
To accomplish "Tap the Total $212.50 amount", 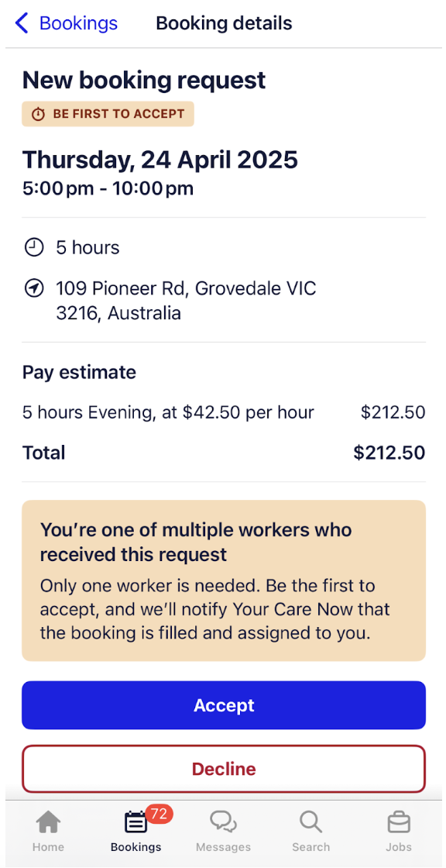I will coord(389,453).
